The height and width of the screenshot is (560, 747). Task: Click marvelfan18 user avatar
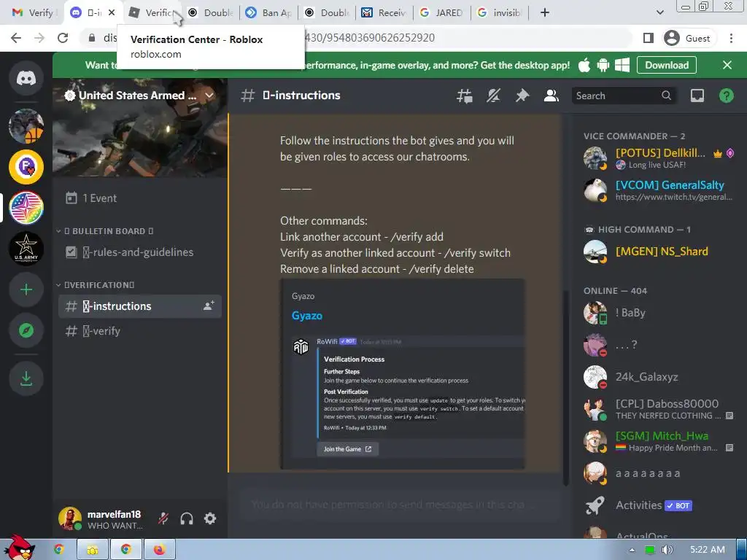(x=70, y=518)
